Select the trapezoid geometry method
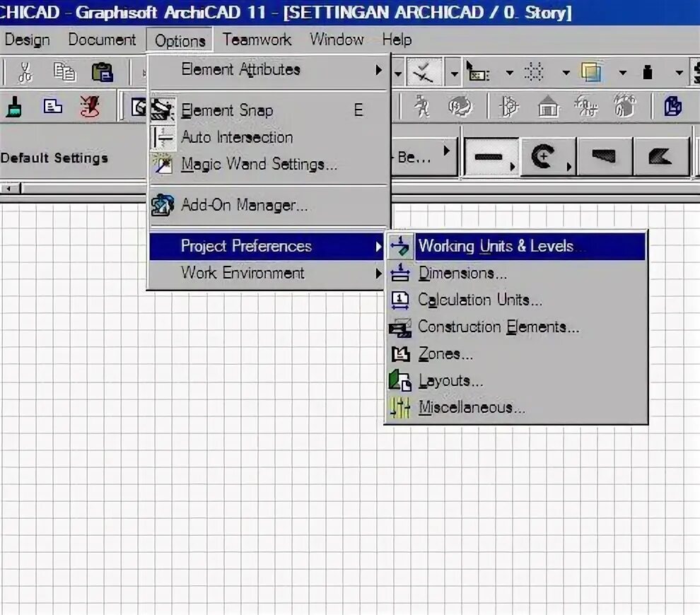The height and width of the screenshot is (615, 700). coord(605,157)
